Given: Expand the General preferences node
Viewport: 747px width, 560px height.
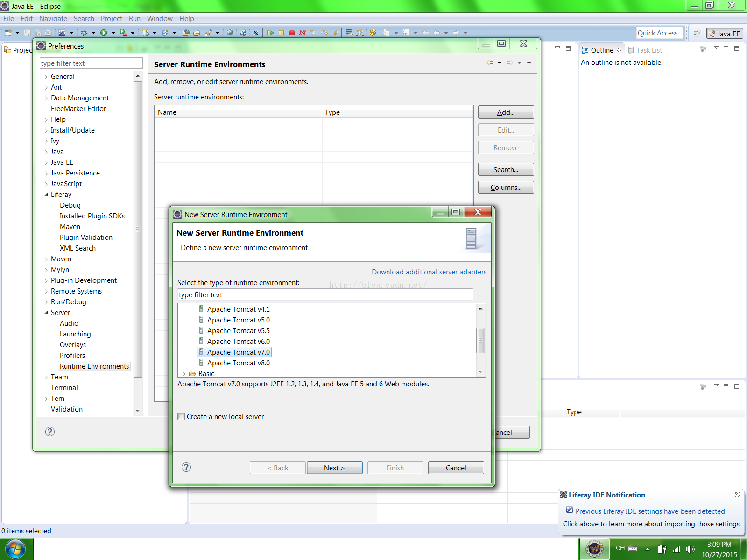Looking at the screenshot, I should tap(46, 77).
